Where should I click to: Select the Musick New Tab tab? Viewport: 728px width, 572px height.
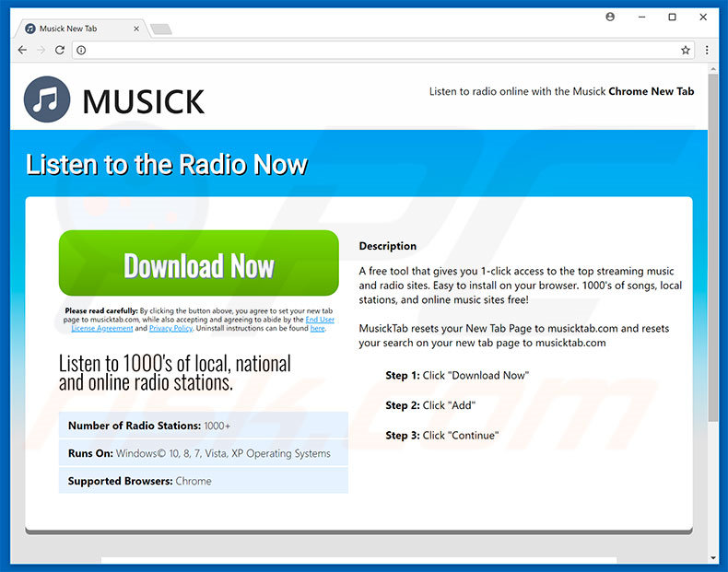pos(81,29)
